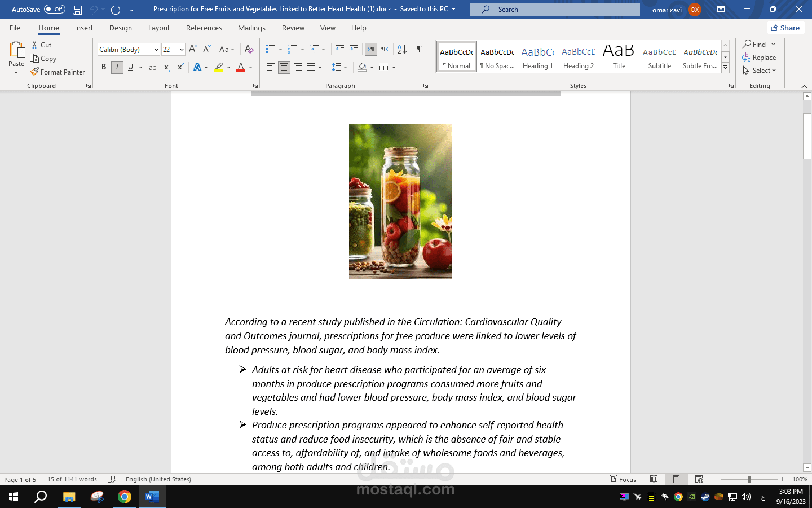812x508 pixels.
Task: Click the Redo arrow icon
Action: click(x=115, y=10)
